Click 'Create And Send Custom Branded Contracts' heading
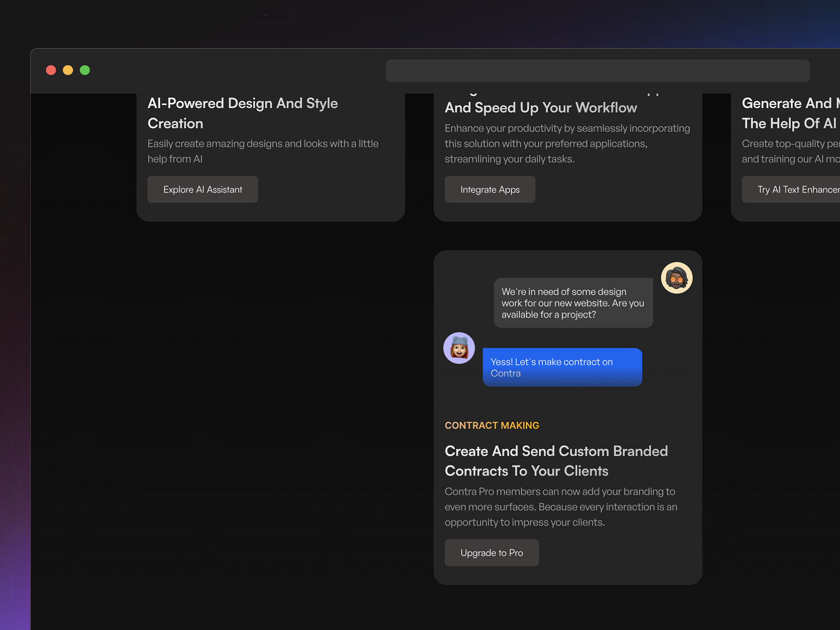The width and height of the screenshot is (840, 630). 556,461
